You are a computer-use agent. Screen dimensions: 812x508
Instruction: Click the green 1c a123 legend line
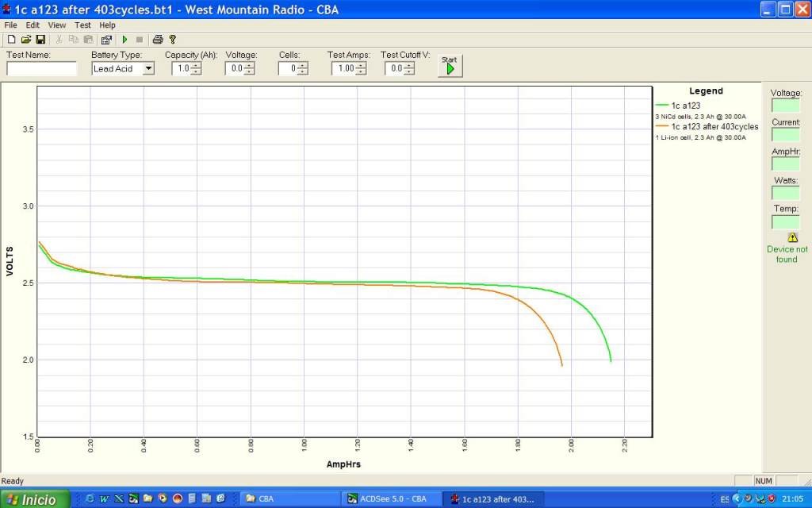(663, 105)
